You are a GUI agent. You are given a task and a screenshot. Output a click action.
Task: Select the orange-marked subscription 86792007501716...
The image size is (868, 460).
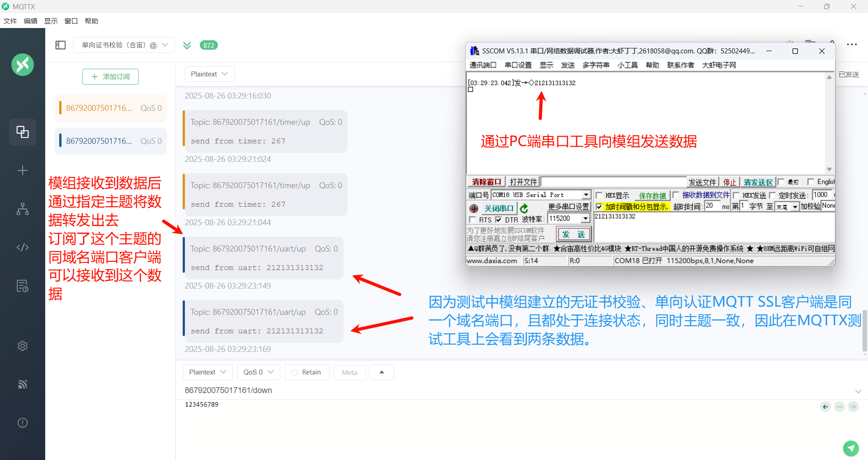pyautogui.click(x=111, y=108)
